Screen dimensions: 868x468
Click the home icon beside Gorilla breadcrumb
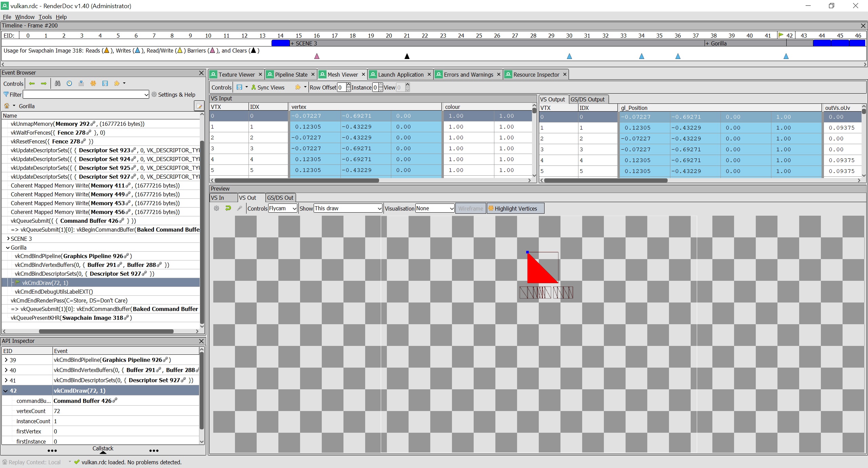(x=7, y=106)
